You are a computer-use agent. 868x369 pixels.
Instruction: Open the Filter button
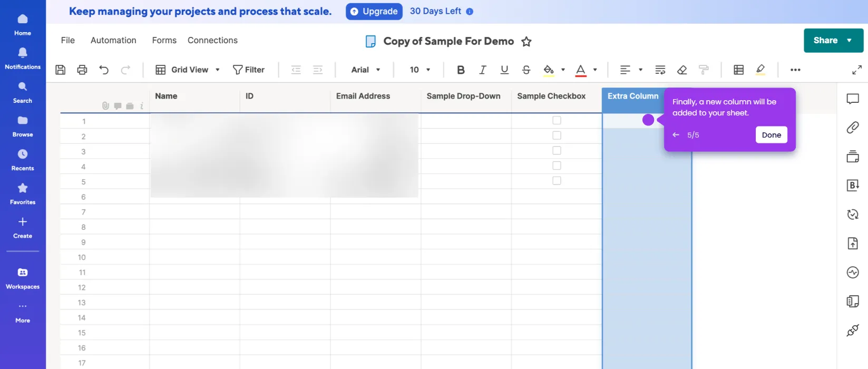click(249, 70)
